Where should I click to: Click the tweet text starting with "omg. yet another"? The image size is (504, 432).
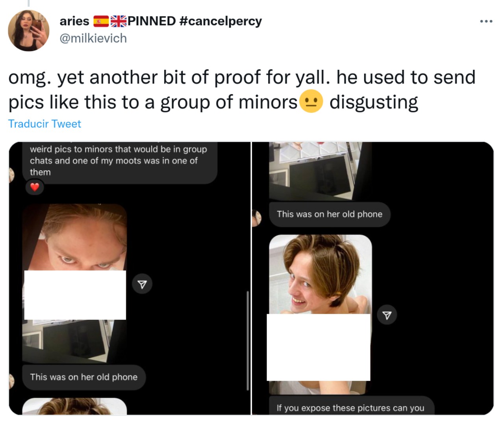(x=242, y=89)
